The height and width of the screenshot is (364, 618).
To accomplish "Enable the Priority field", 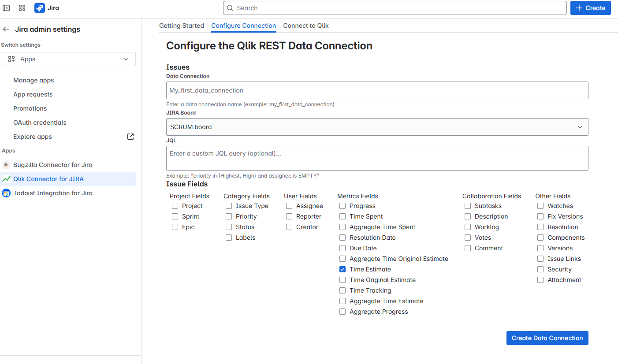I will coord(229,216).
